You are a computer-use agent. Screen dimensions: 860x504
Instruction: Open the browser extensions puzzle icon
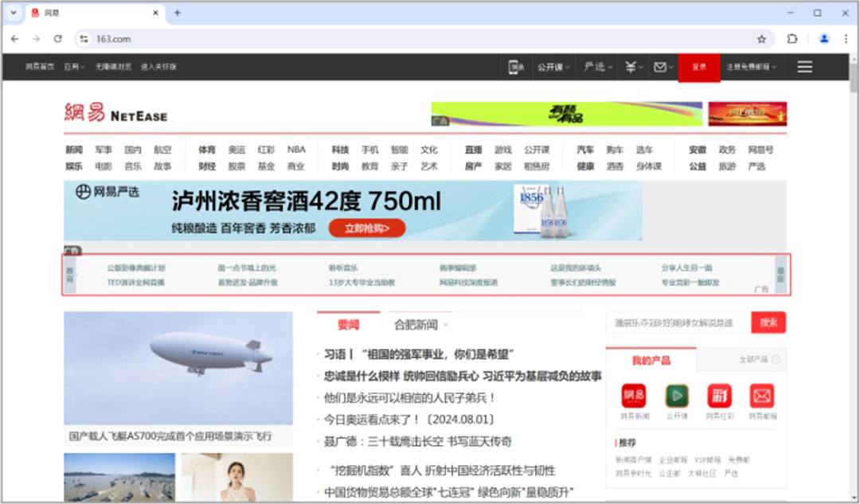coord(792,38)
